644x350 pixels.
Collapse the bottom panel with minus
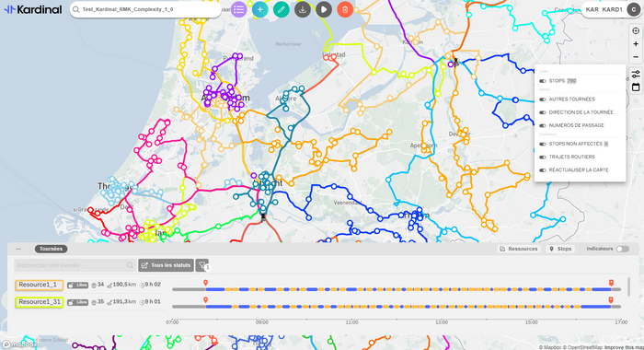(x=18, y=249)
